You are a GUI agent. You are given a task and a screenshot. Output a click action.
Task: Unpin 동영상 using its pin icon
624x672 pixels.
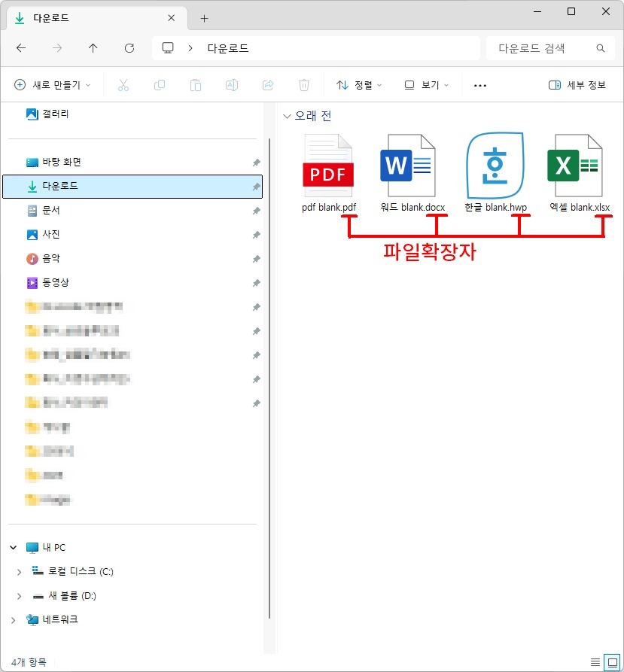(x=256, y=283)
